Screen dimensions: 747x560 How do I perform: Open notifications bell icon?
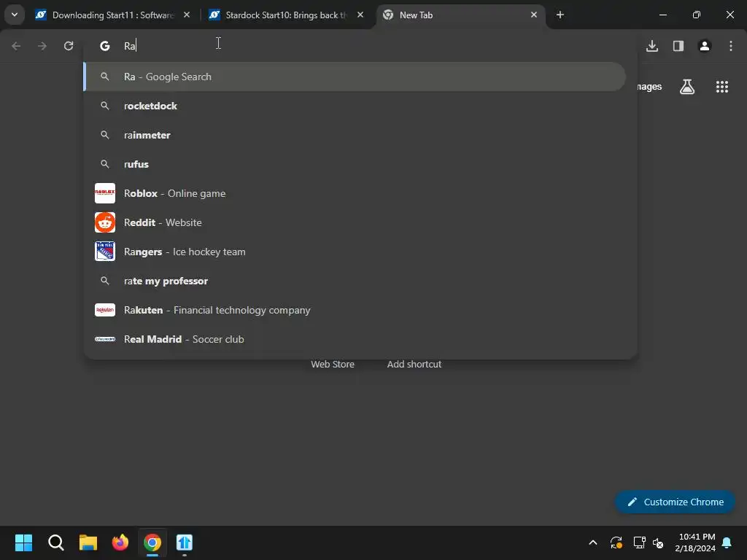(x=727, y=542)
